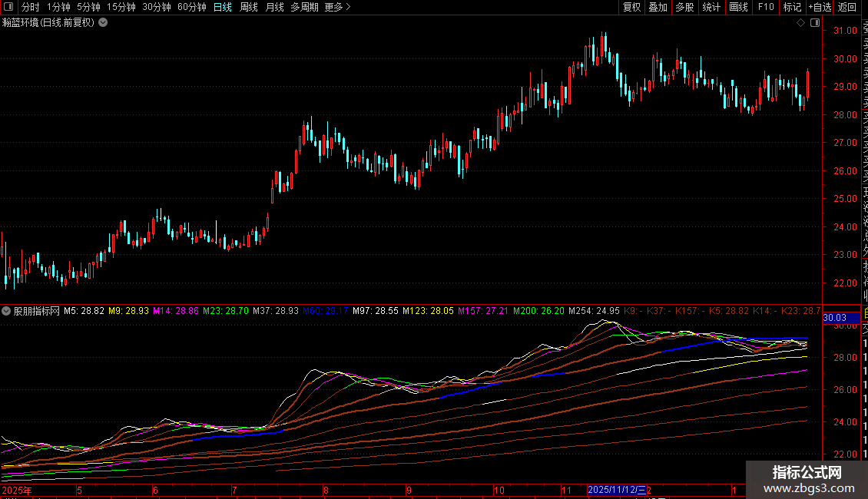Open 多周期 multi-period view
Image resolution: width=868 pixels, height=499 pixels.
pos(304,7)
